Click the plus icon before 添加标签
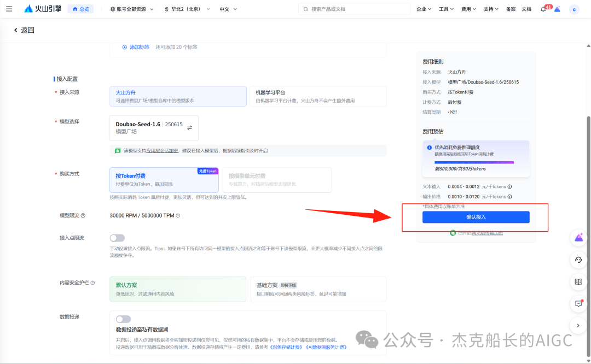The image size is (591, 364). [124, 47]
